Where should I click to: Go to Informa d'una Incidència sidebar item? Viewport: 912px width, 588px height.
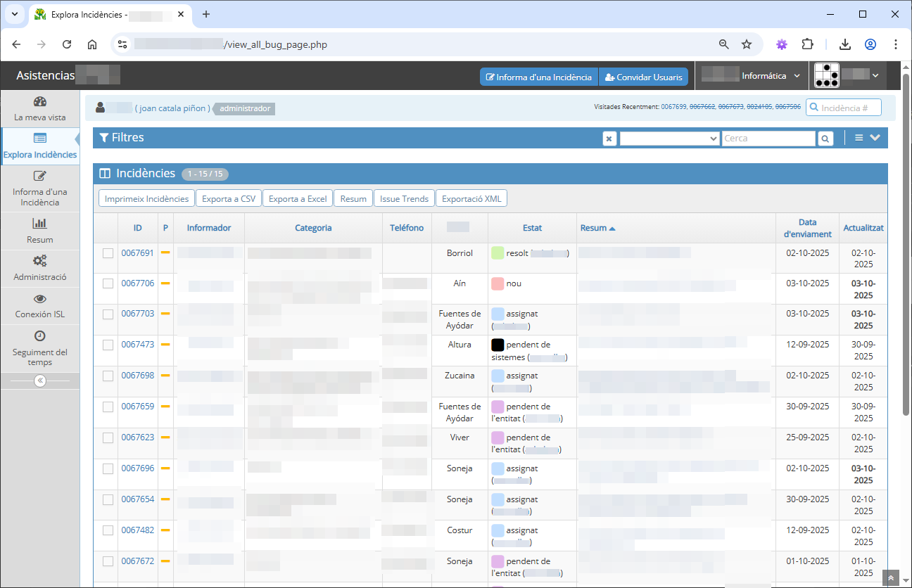pos(40,188)
